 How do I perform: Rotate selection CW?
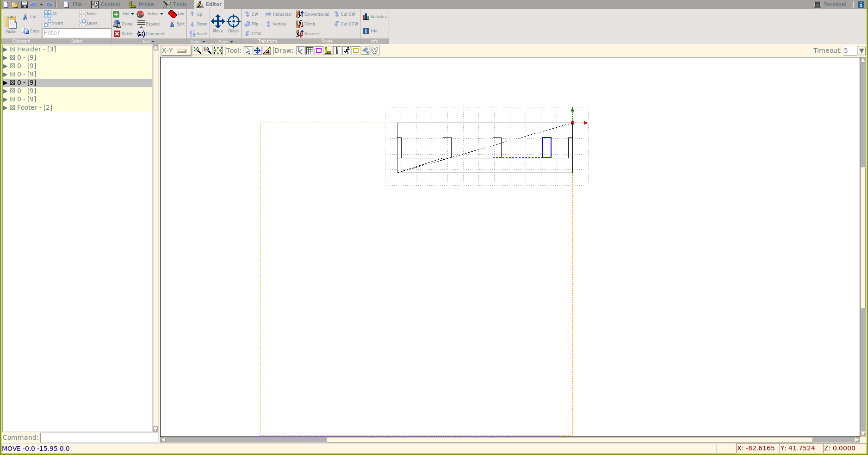(251, 14)
